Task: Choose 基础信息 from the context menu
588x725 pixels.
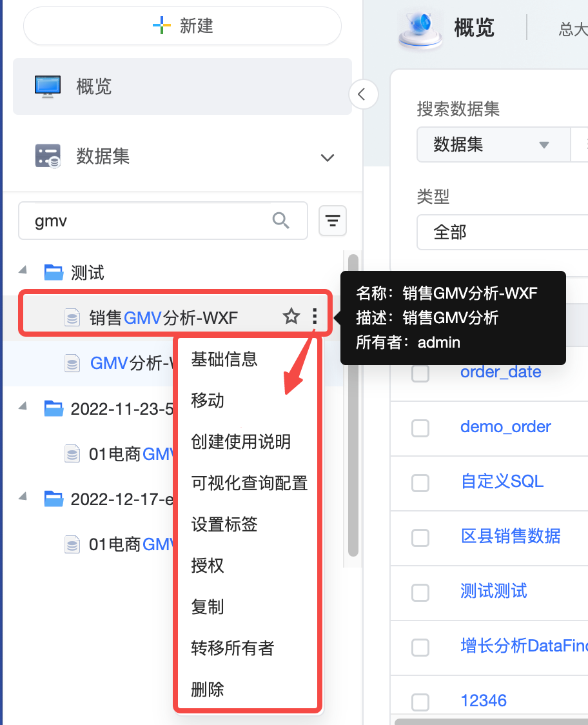Action: [224, 359]
